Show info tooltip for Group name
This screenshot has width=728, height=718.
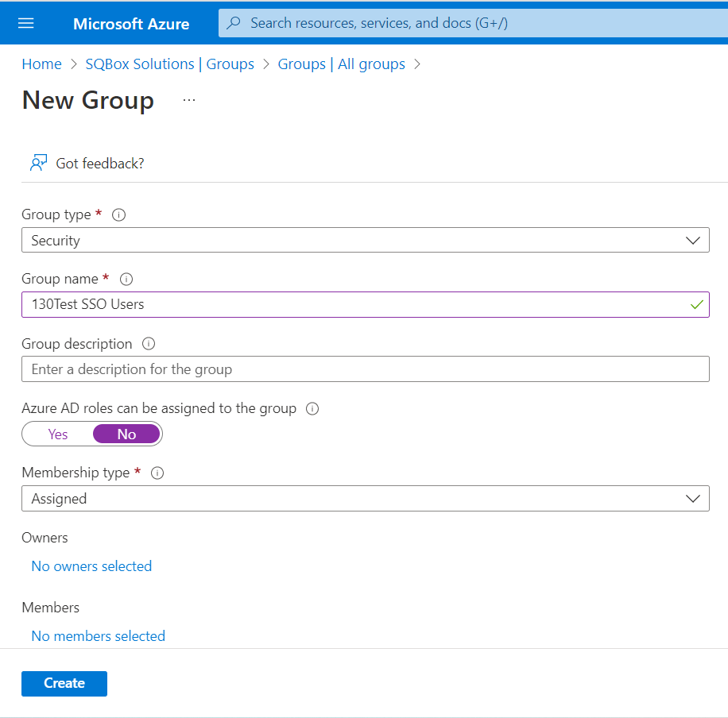126,279
